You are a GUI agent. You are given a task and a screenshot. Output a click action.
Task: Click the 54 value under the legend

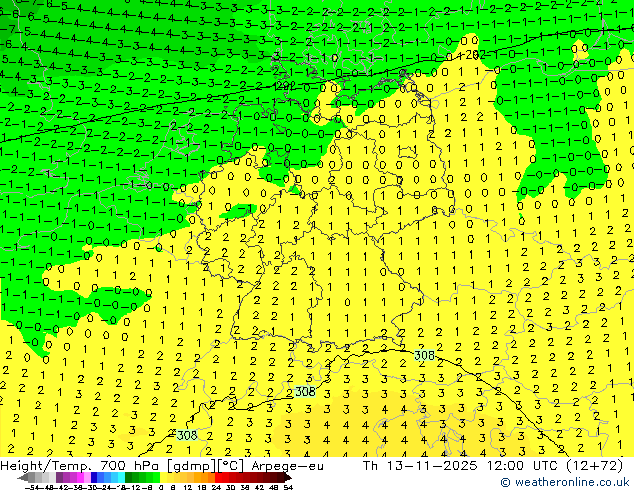point(288,487)
